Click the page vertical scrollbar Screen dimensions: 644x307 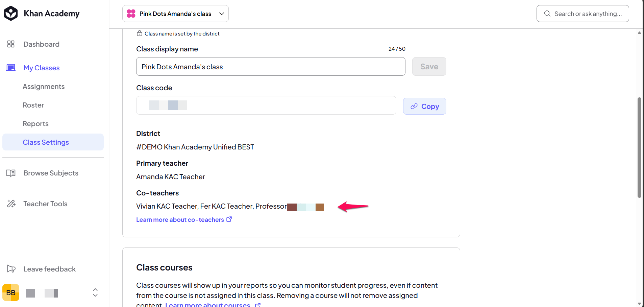(x=639, y=147)
